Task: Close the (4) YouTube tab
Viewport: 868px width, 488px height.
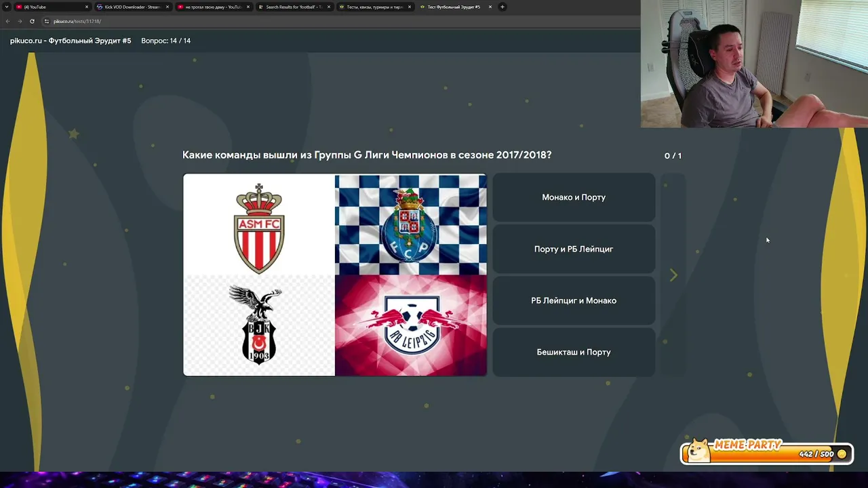Action: tap(87, 7)
